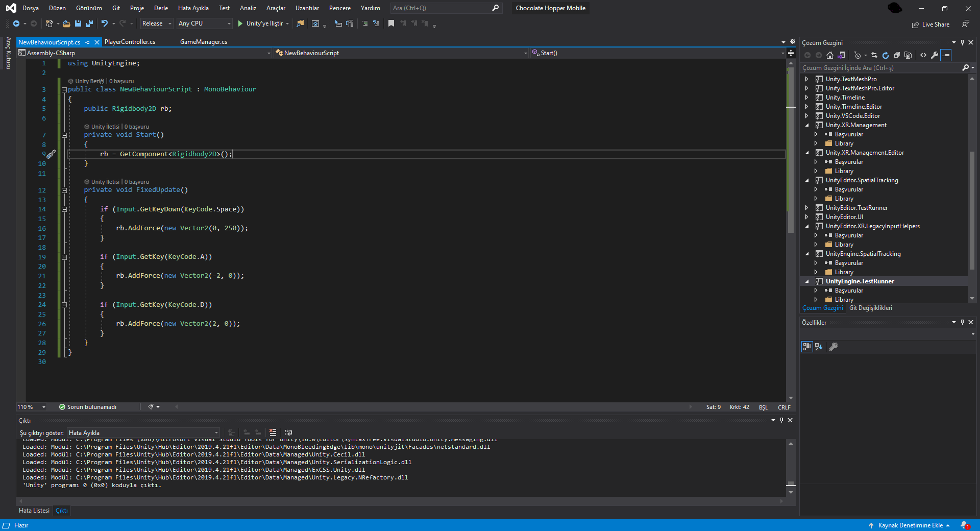The height and width of the screenshot is (531, 980).
Task: Open the Hata Ayıkla menu
Action: point(193,8)
